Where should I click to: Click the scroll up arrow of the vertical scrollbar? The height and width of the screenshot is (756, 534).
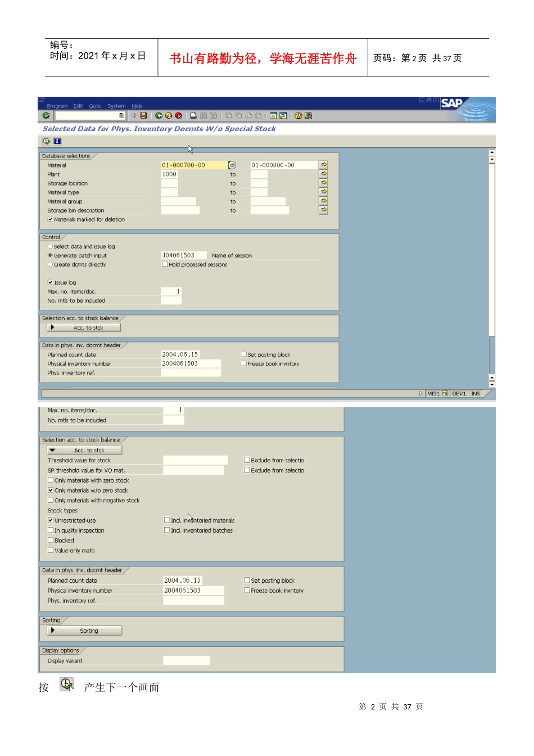(492, 152)
